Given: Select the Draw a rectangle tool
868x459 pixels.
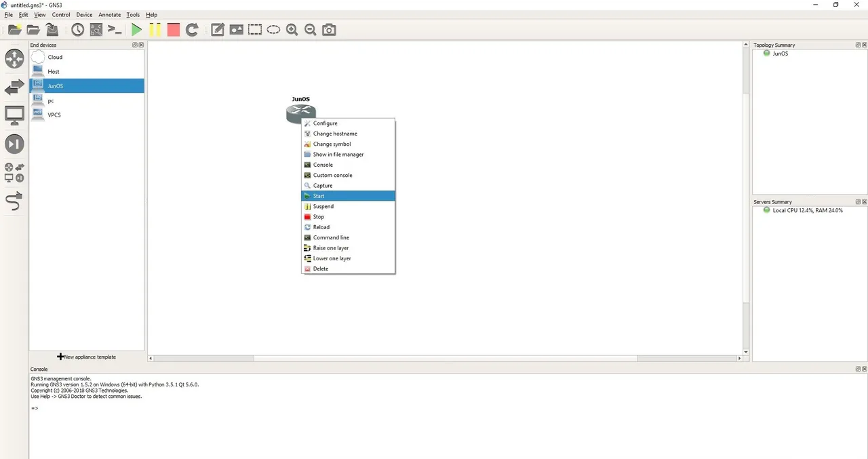Looking at the screenshot, I should pos(255,30).
